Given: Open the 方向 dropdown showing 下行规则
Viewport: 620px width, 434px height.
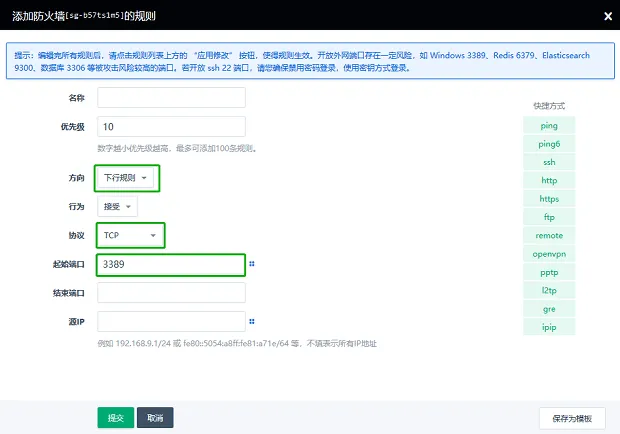Looking at the screenshot, I should point(127,178).
